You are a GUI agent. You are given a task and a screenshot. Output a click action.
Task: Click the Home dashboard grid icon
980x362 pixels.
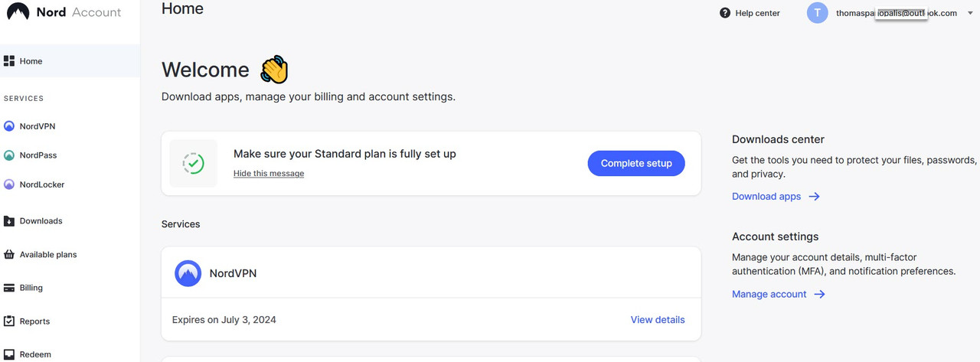(x=9, y=61)
